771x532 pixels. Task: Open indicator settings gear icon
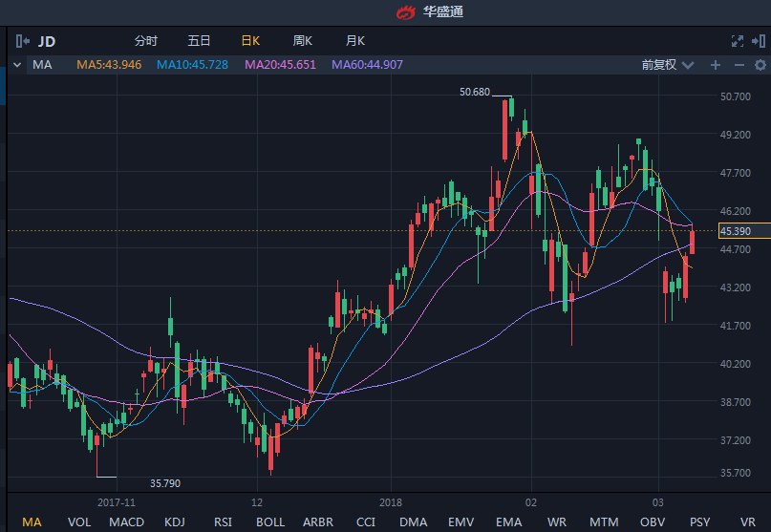click(x=759, y=65)
